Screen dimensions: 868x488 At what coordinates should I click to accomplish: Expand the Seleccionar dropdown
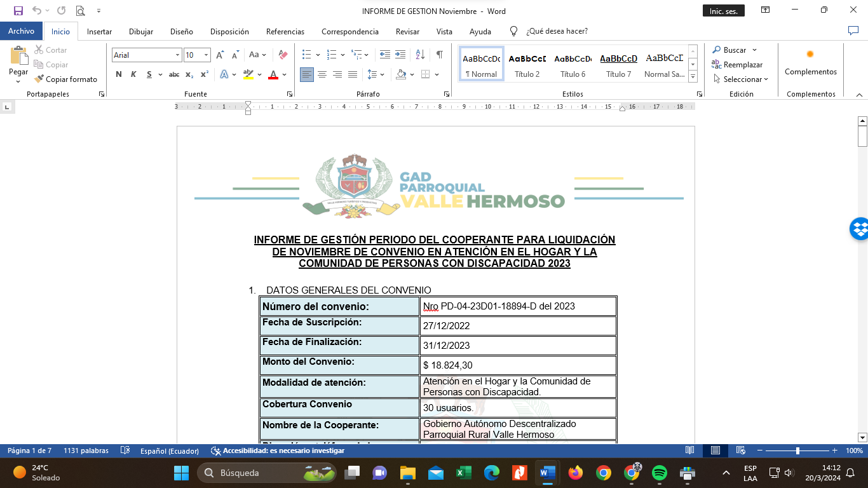coord(742,79)
